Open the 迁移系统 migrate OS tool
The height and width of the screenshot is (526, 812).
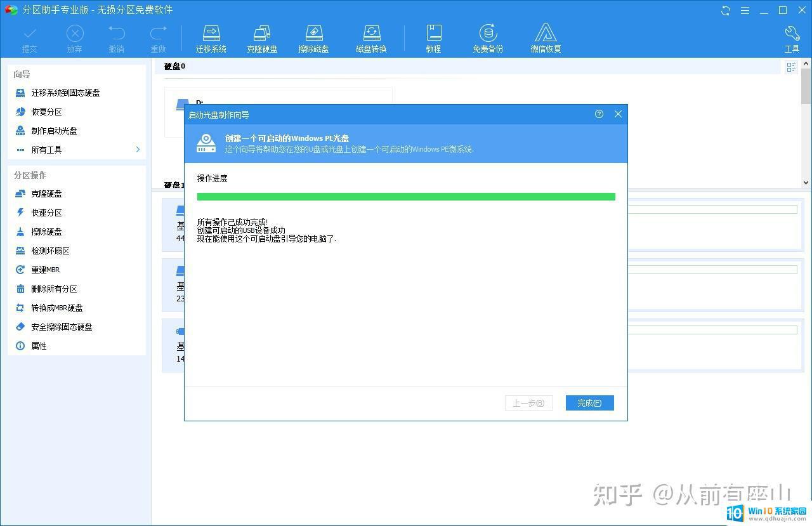211,39
